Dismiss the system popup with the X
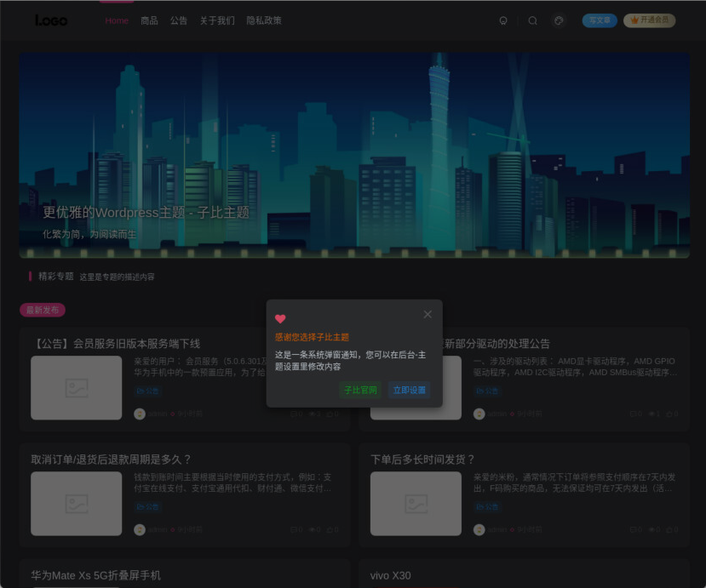This screenshot has width=706, height=588. 428,314
